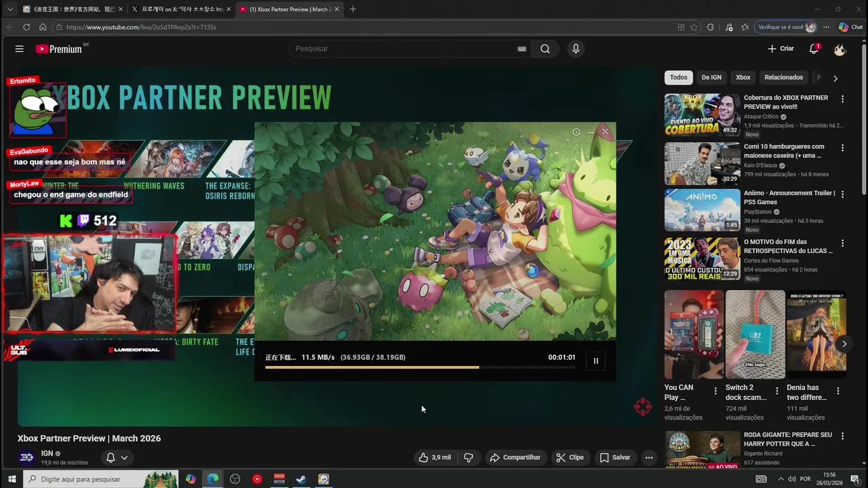Open You CAN Play short thumbnail
The image size is (868, 488).
(x=694, y=335)
